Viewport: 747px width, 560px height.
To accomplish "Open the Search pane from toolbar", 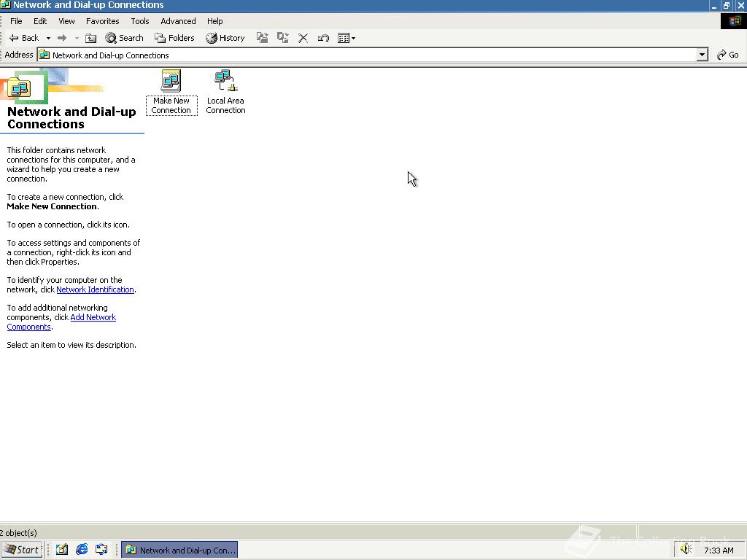I will point(124,38).
